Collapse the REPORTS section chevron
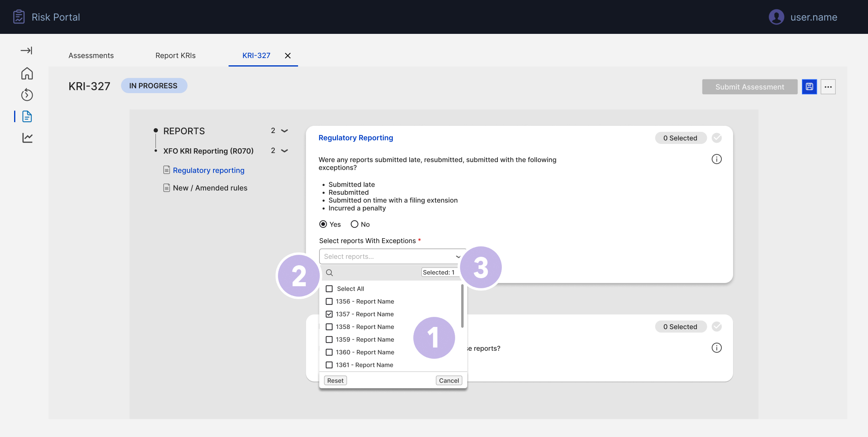The image size is (868, 437). coord(284,131)
